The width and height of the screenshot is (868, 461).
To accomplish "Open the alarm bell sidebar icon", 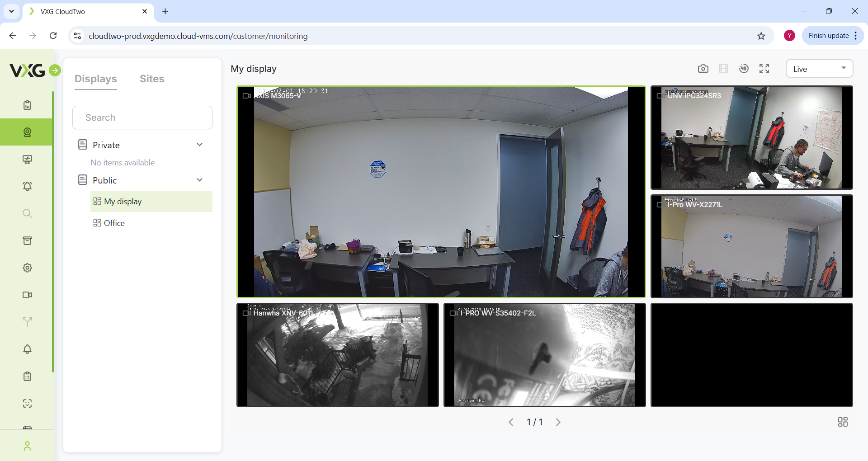I will pos(28,186).
